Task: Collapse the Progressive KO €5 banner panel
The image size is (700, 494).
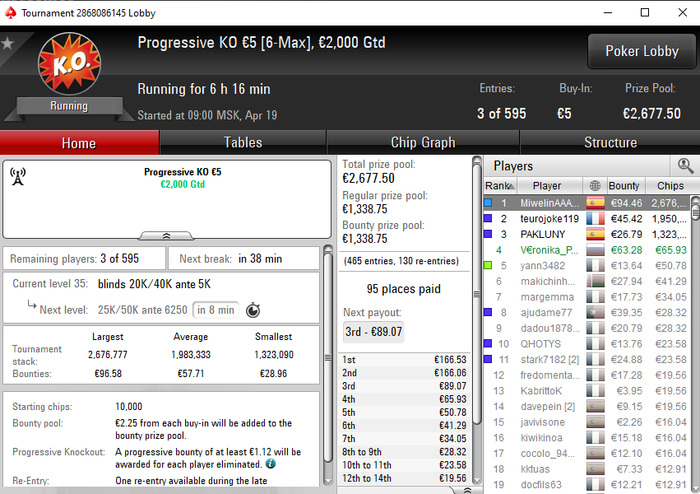Action: click(x=166, y=235)
